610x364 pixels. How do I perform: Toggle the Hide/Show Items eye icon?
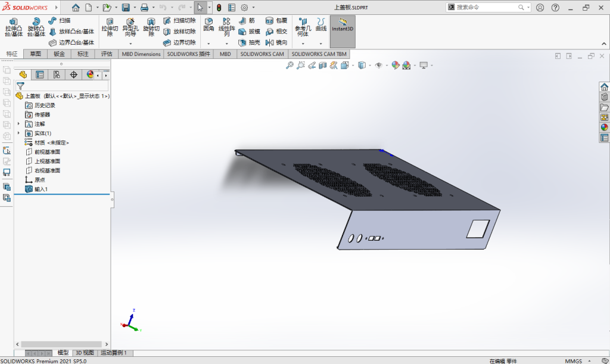coord(378,66)
